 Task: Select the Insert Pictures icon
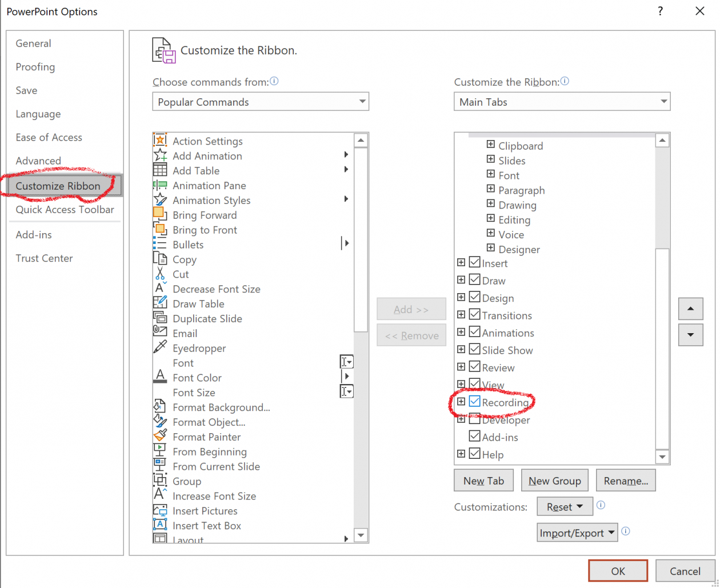[160, 511]
